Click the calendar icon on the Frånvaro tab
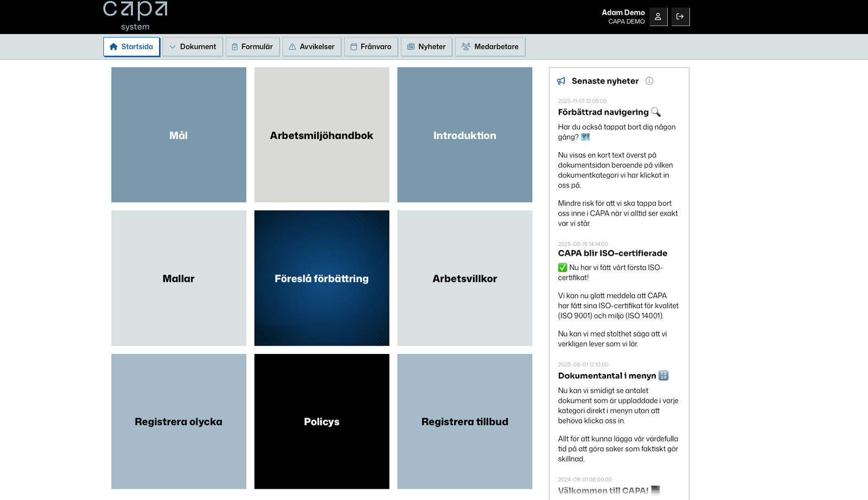Viewport: 868px width, 500px height. pyautogui.click(x=353, y=47)
